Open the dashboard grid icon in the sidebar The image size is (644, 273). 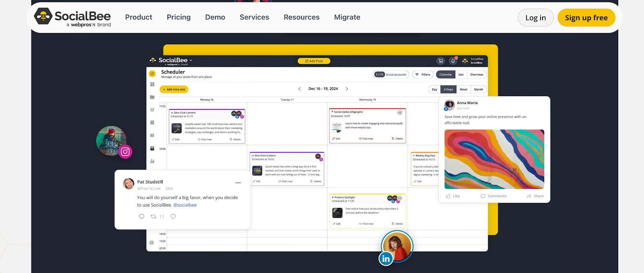(x=152, y=84)
